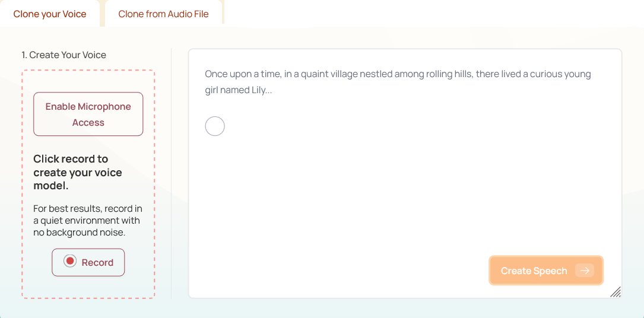
Task: Click the empty circle icon below the story text
Action: 215,126
